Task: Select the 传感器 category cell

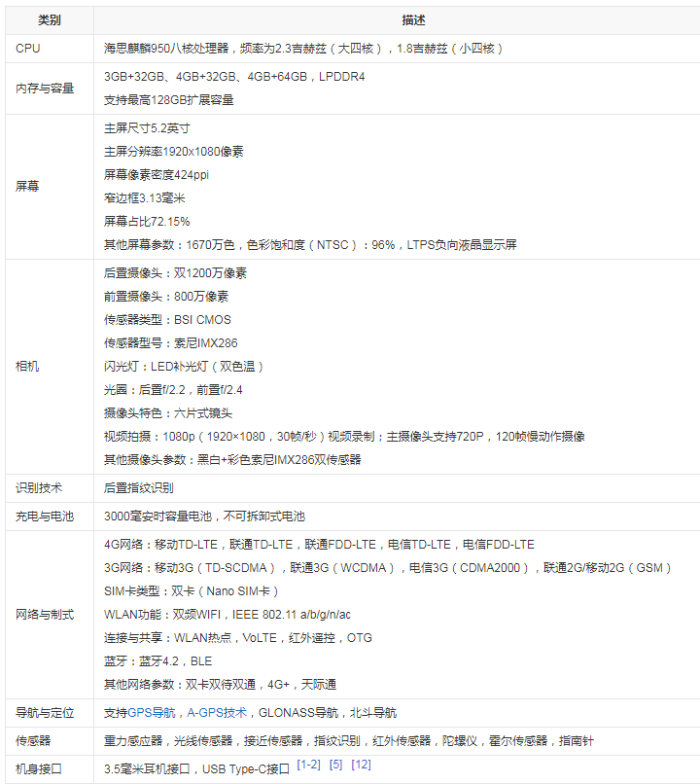Action: coord(50,741)
